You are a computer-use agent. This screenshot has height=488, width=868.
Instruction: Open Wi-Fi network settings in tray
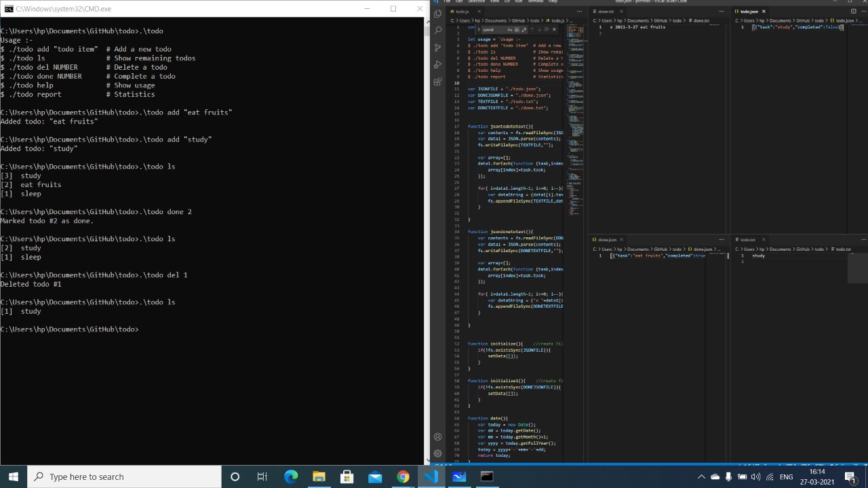click(x=770, y=477)
